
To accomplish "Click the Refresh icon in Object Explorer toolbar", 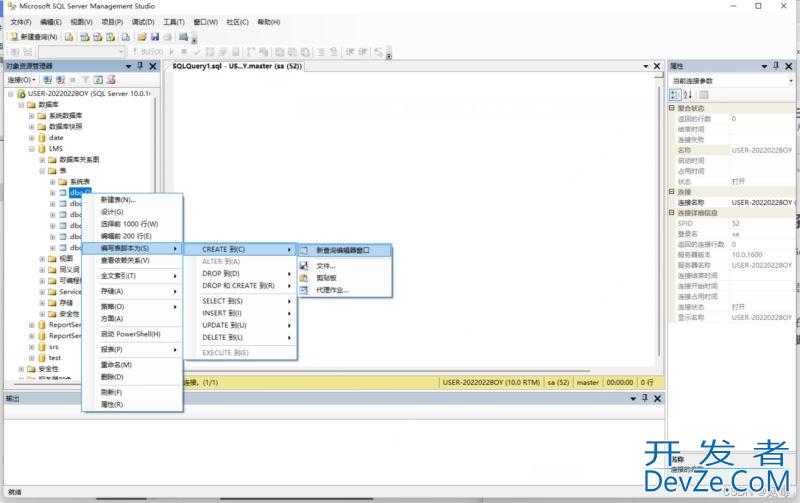I will (98, 80).
